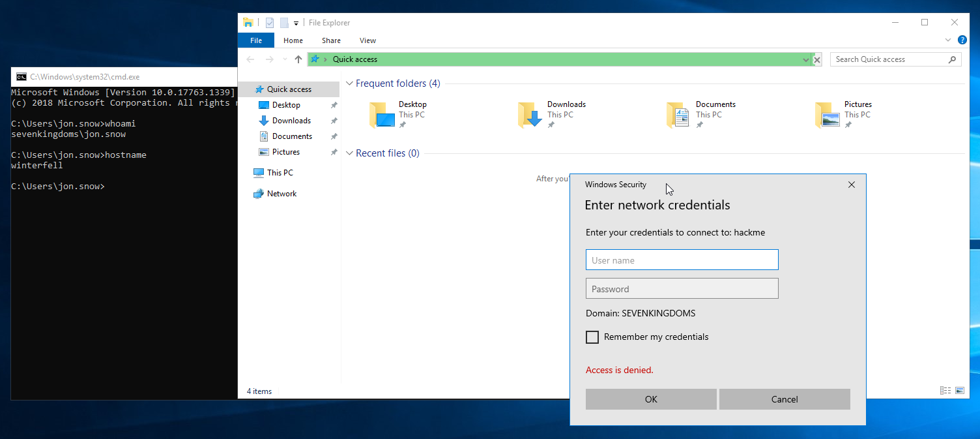Click the pin icon beside Documents in sidebar

coord(334,136)
